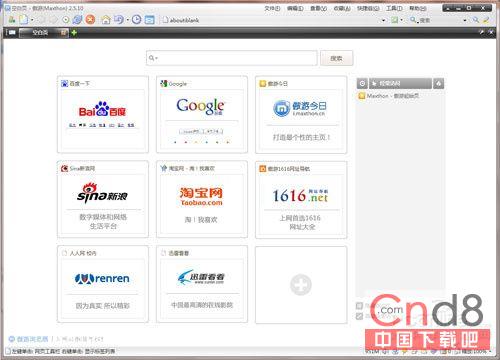Click the search engine selector icon

tap(414, 20)
